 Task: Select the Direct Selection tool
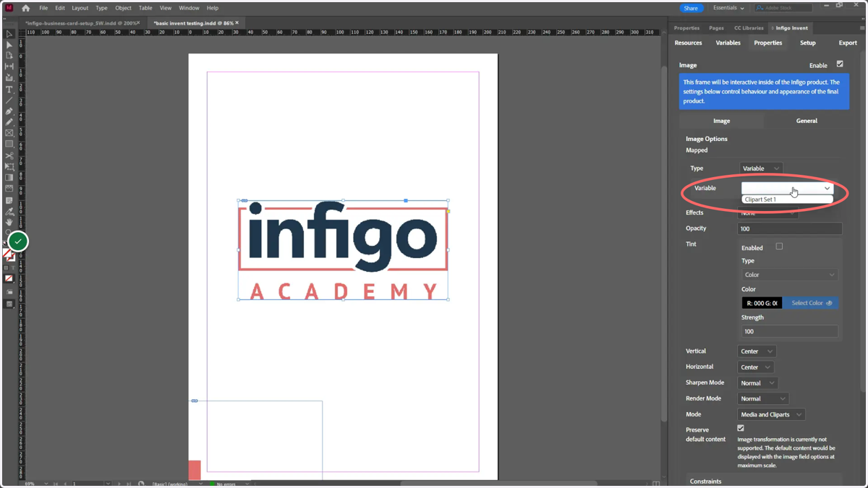click(9, 45)
